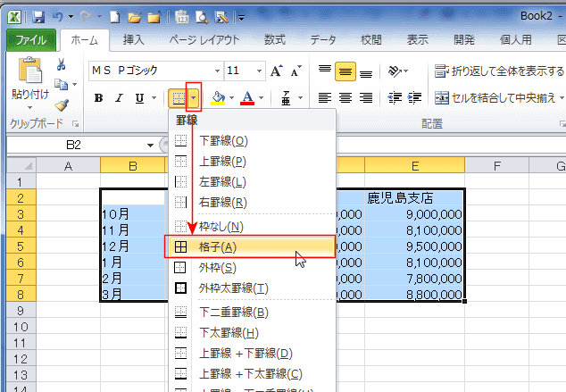This screenshot has height=392, width=566.
Task: Toggle align text left
Action: click(325, 97)
